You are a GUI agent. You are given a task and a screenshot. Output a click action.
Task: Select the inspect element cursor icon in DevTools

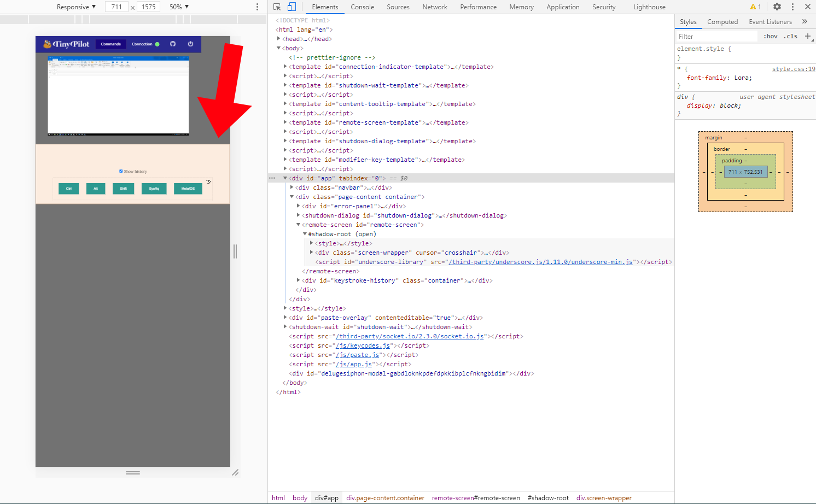[x=278, y=7]
